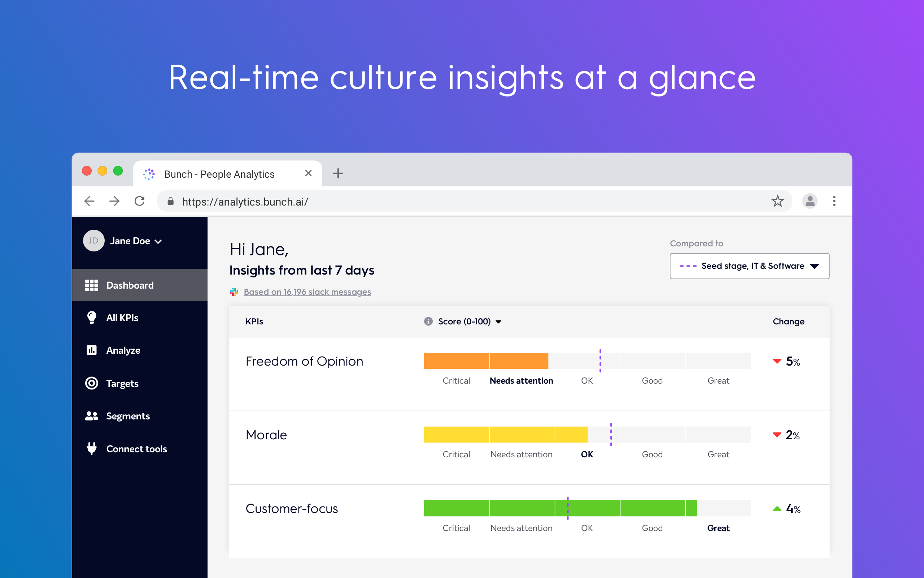Click the Customer-focus KPI name
Viewport: 924px width, 578px height.
point(292,509)
